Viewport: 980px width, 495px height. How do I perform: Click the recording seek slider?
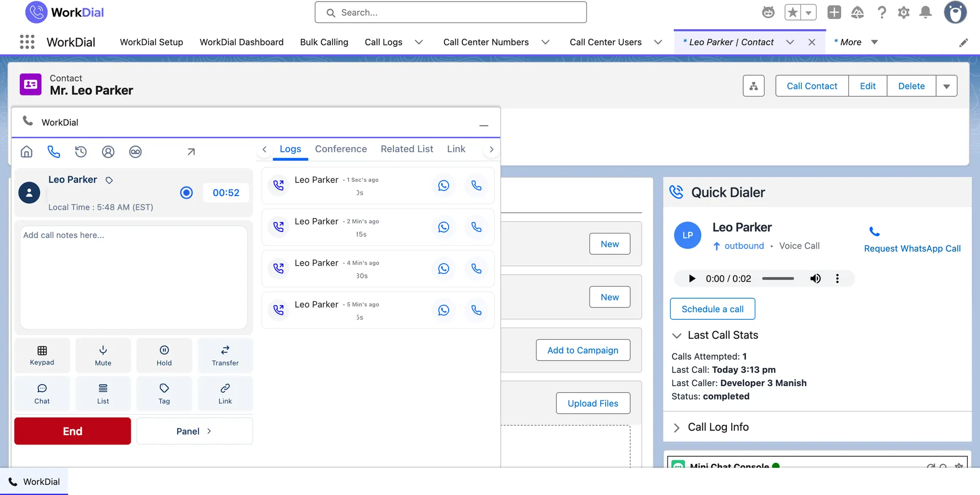click(x=778, y=278)
